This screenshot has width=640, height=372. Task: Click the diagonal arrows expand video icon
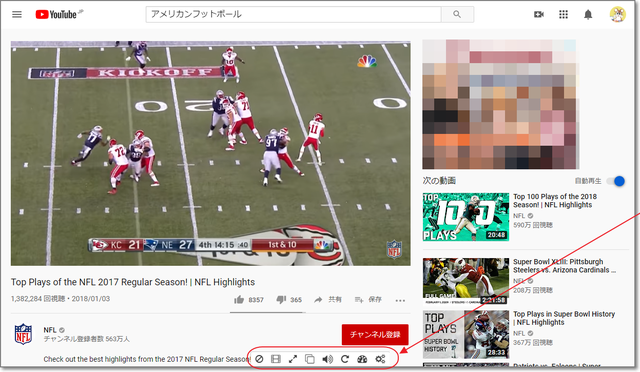click(x=293, y=359)
